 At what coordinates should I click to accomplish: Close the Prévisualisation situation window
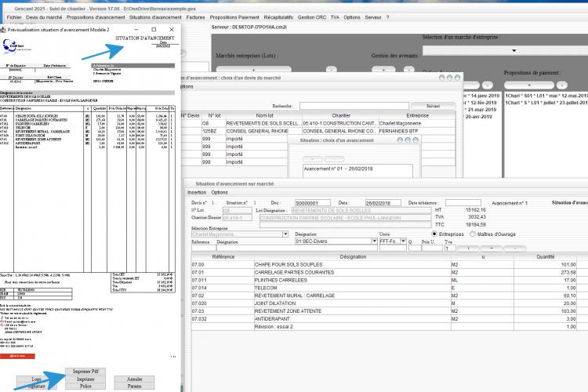point(172,29)
